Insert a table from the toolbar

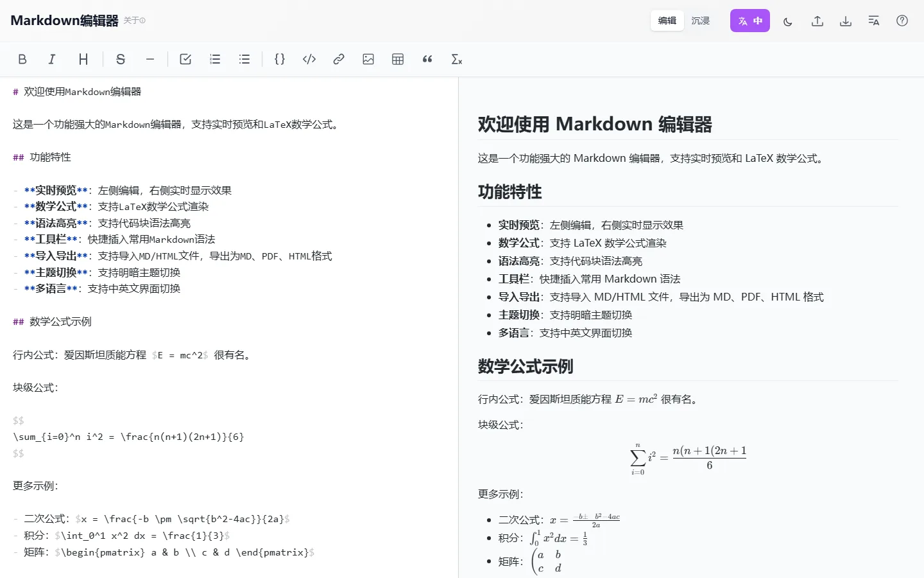[398, 59]
